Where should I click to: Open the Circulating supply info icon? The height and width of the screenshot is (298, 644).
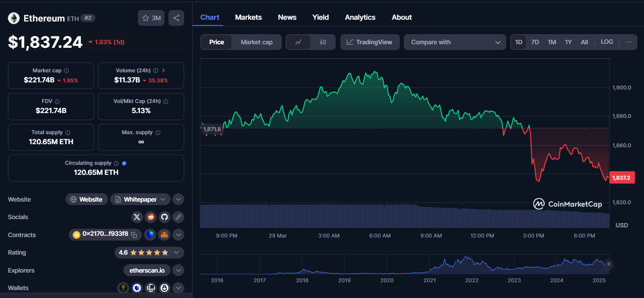point(116,163)
